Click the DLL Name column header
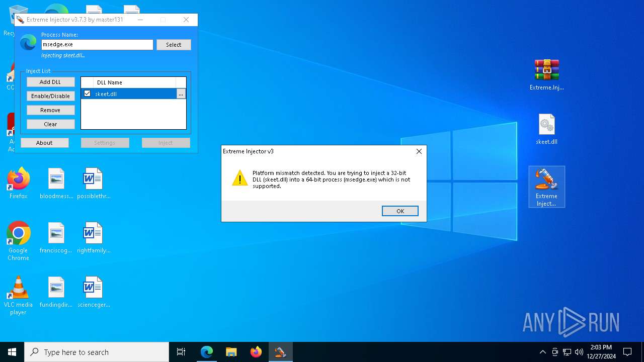Viewport: 644px width, 362px height. click(x=134, y=82)
